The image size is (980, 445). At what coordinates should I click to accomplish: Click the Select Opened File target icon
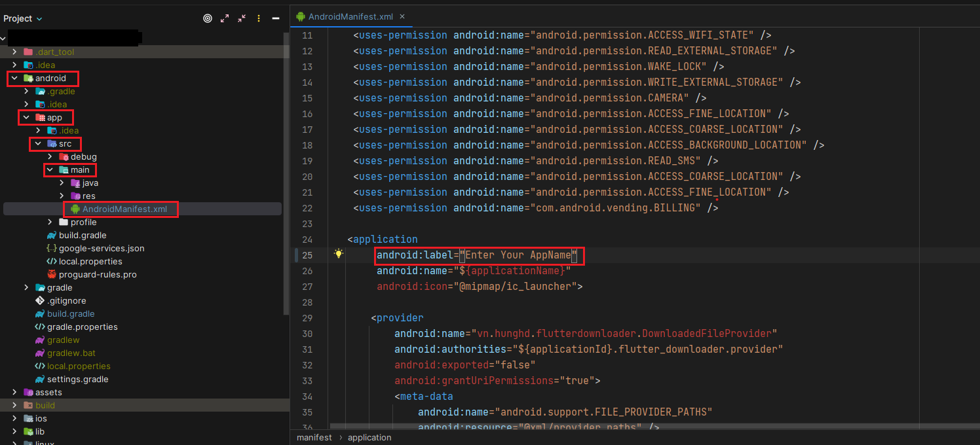click(208, 19)
